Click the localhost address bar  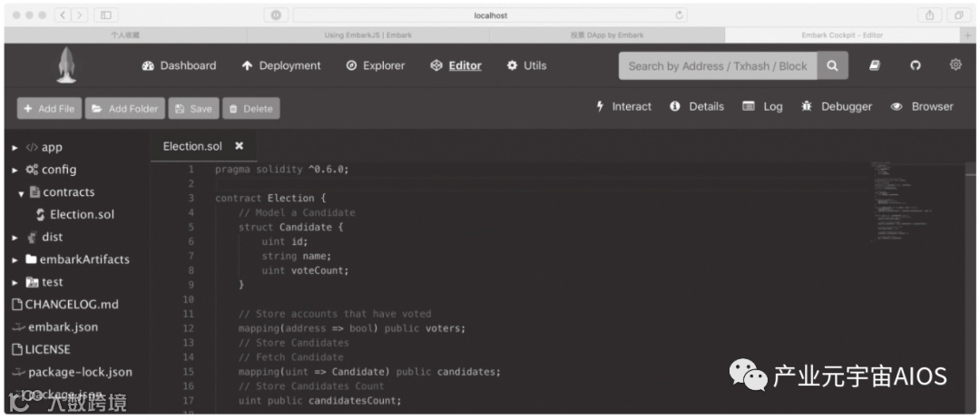pos(490,15)
